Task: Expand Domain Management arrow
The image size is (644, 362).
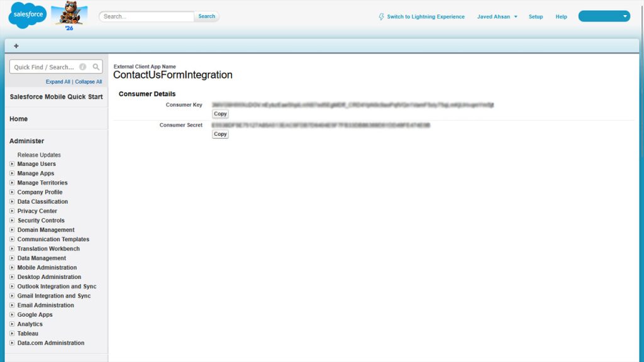Action: click(12, 230)
